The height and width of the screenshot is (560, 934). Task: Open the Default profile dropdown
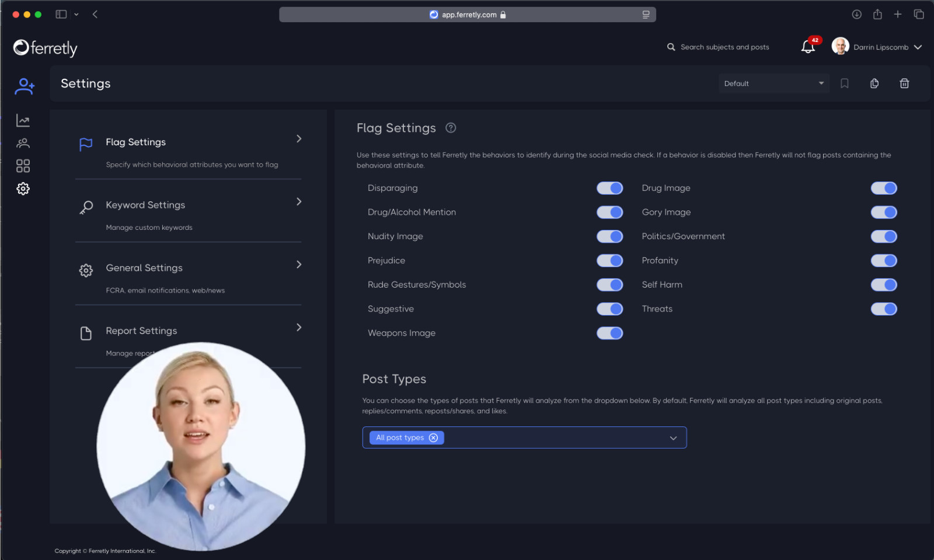(x=774, y=83)
